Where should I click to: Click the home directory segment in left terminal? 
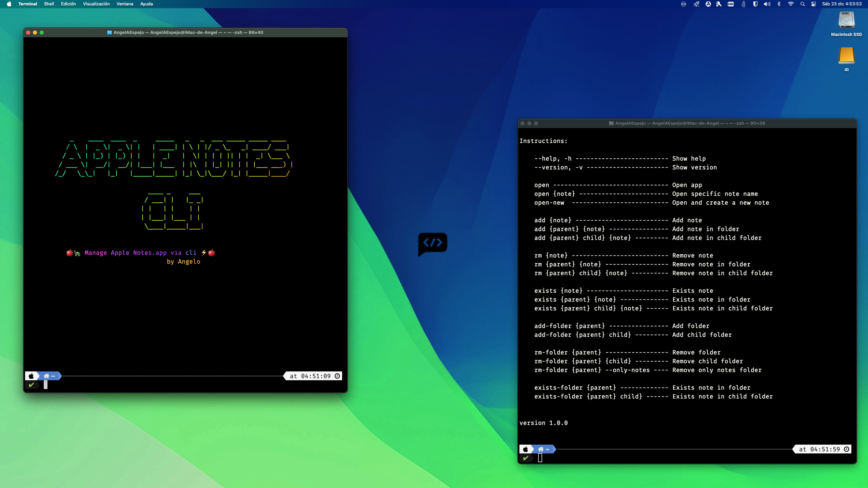point(50,376)
